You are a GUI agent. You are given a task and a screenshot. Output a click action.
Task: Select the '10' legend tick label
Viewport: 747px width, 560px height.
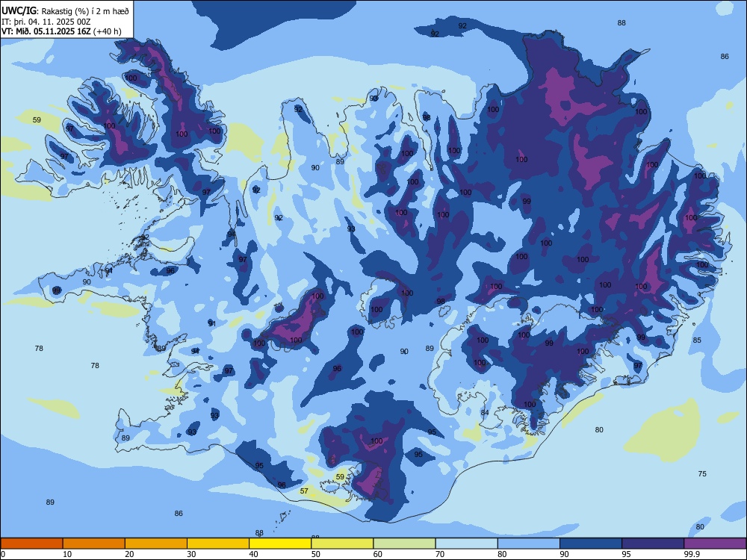[67, 554]
